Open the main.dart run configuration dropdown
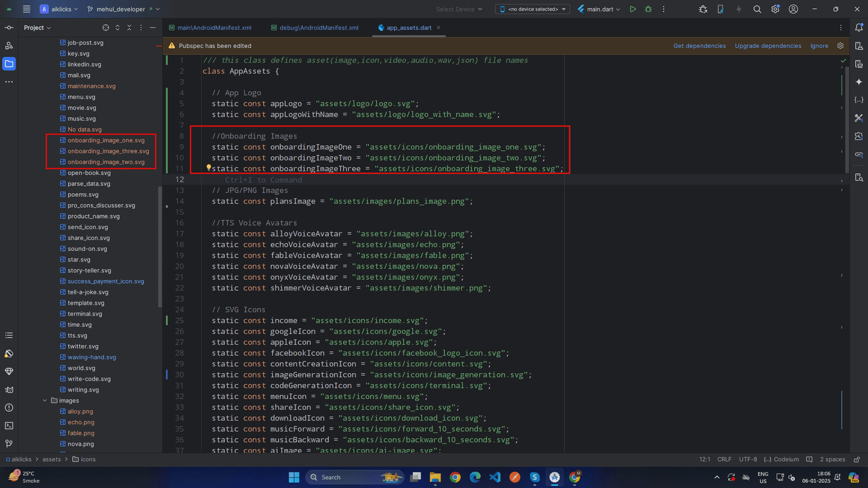Screen dimensions: 868x488 click(599, 9)
